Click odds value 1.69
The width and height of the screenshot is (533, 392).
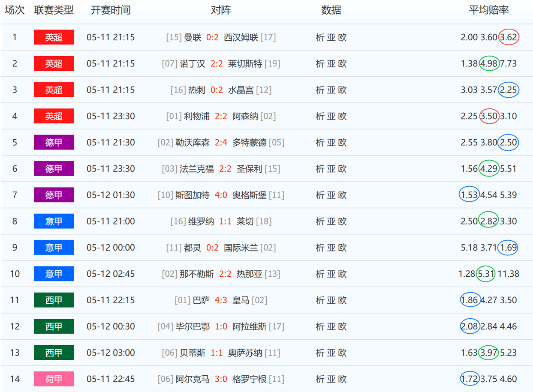click(x=509, y=248)
